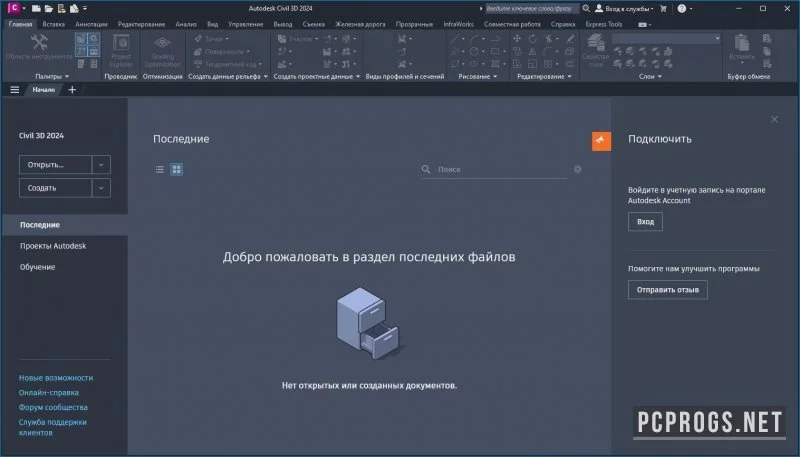Click the Участок parcel tool

point(298,39)
